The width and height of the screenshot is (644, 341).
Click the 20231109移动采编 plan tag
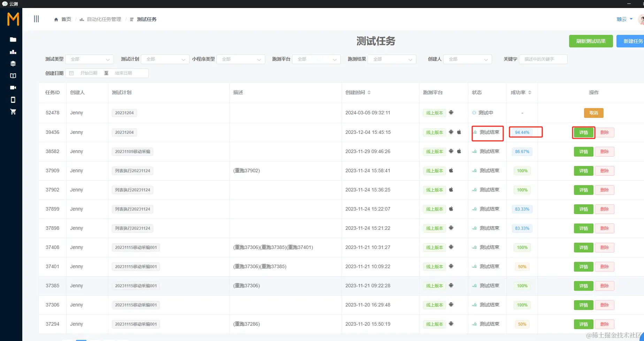click(x=133, y=152)
